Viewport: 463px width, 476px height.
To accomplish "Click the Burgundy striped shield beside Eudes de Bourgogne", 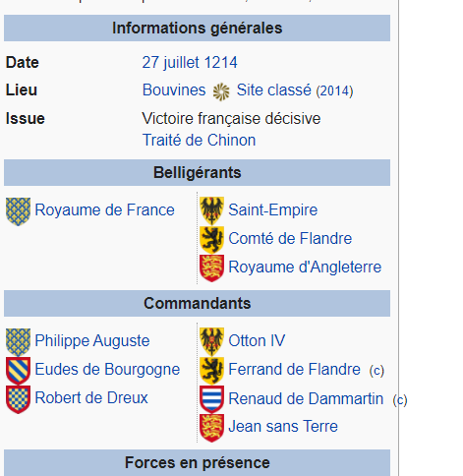I will tap(19, 371).
